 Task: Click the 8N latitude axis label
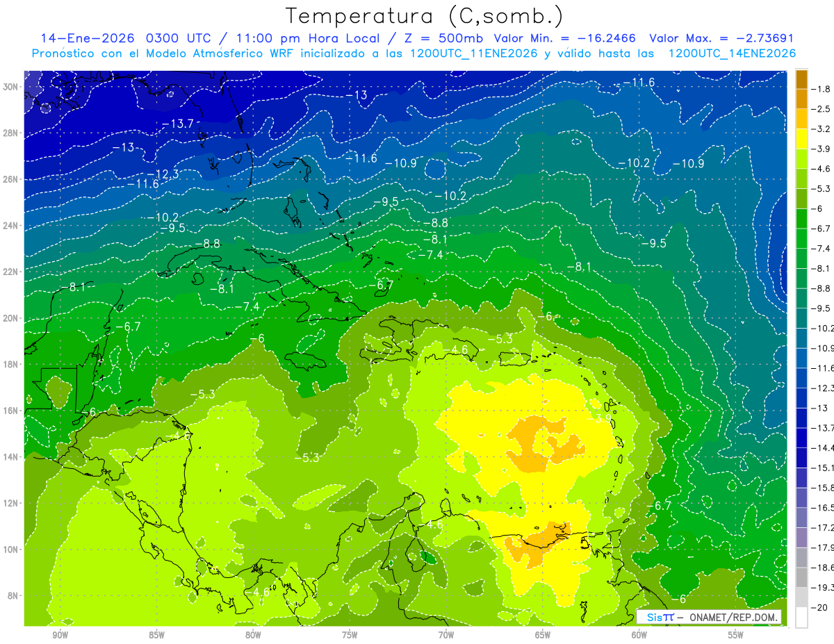(13, 595)
